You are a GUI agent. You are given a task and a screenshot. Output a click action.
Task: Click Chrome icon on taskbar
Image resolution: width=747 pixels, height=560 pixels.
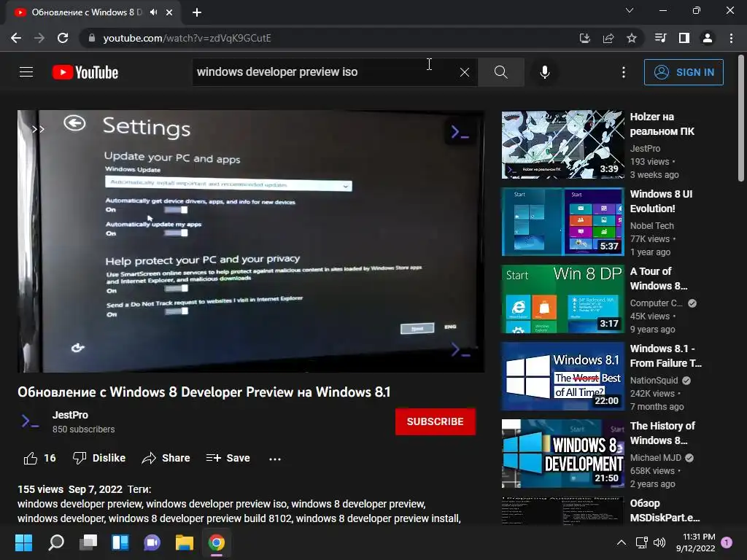216,542
